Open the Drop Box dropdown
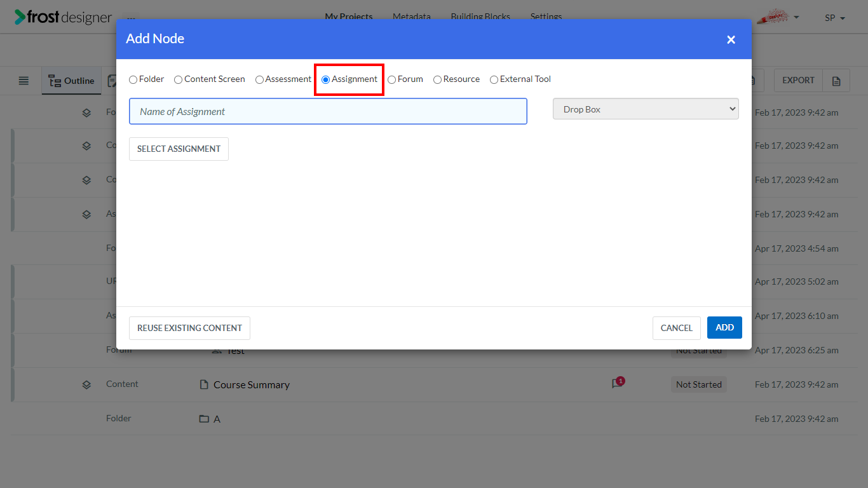This screenshot has height=488, width=868. click(646, 109)
